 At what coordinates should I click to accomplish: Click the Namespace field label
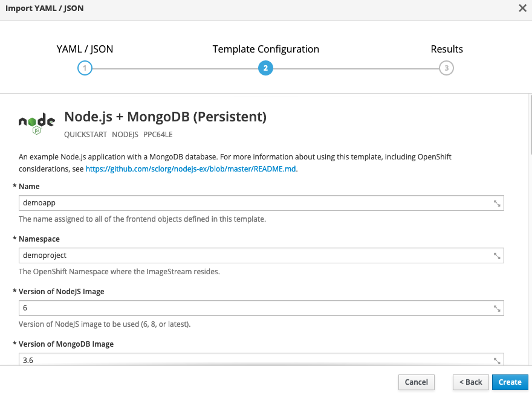[x=39, y=239]
